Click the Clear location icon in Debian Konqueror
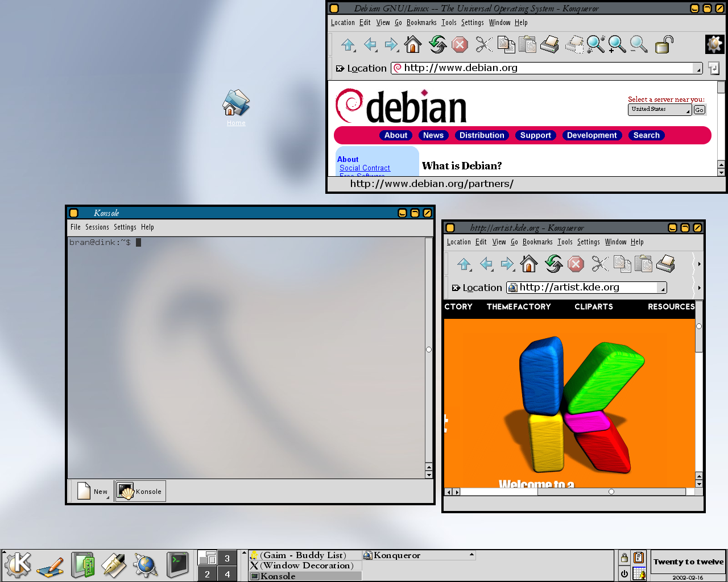The width and height of the screenshot is (728, 582). [x=340, y=69]
